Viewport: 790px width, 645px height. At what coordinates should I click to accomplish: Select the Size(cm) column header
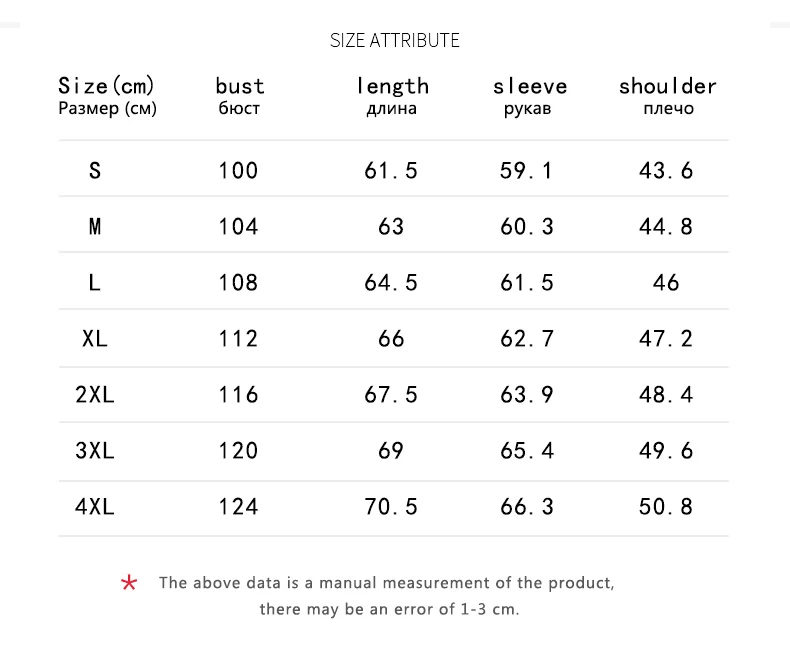(x=107, y=96)
